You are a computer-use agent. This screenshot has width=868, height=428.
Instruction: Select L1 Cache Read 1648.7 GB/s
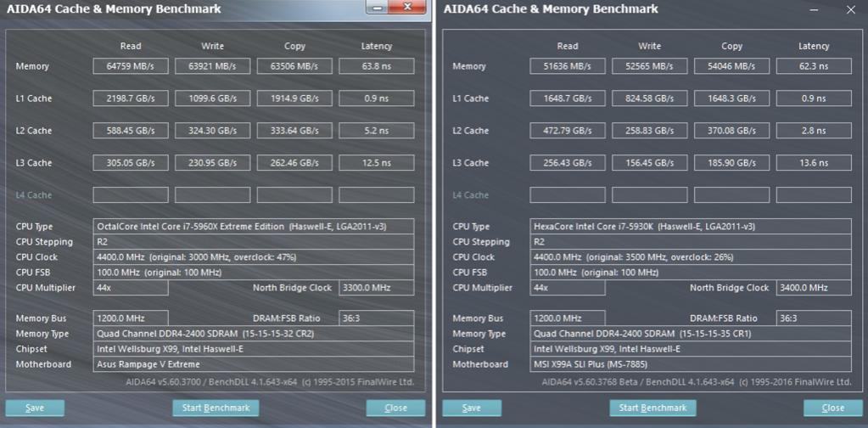pos(568,99)
